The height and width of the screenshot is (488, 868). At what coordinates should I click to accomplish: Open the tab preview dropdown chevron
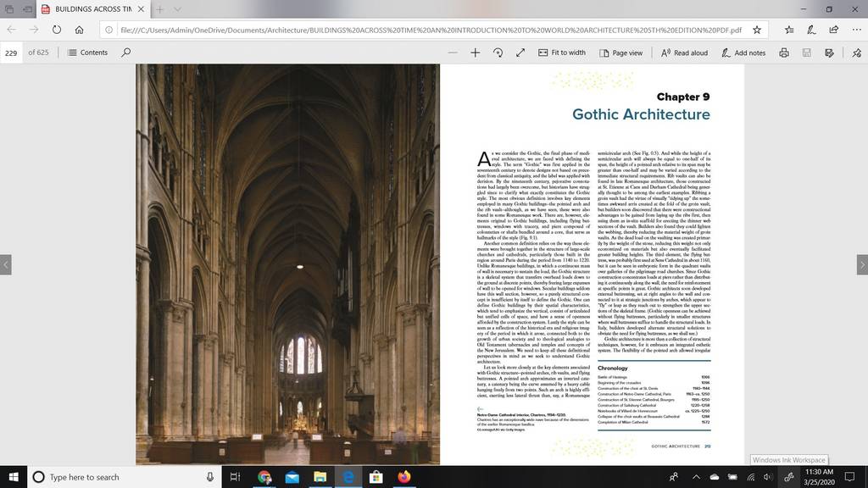pyautogui.click(x=177, y=9)
